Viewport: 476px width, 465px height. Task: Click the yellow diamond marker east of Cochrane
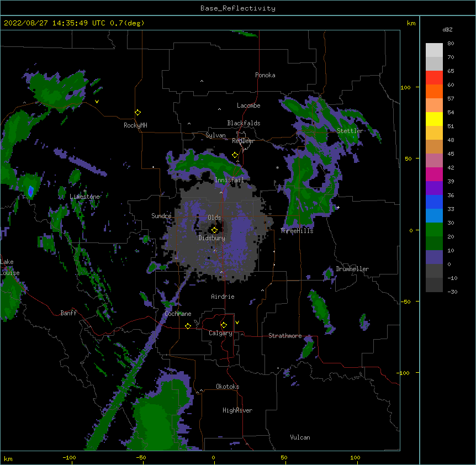pyautogui.click(x=188, y=326)
